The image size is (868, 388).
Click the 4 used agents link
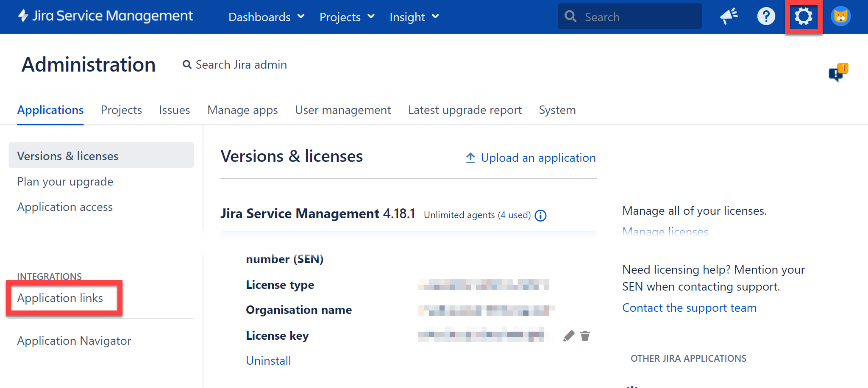click(x=514, y=215)
